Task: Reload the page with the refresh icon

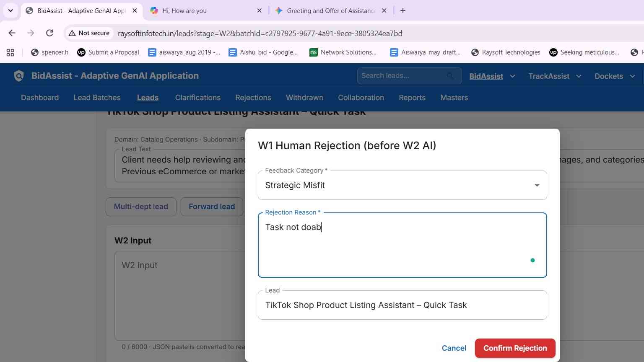Action: tap(49, 33)
